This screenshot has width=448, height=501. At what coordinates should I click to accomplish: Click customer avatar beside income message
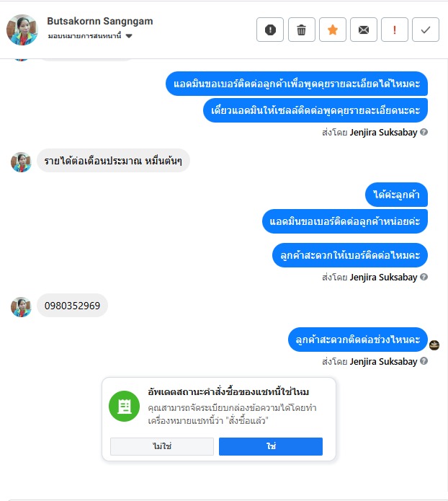pyautogui.click(x=21, y=162)
